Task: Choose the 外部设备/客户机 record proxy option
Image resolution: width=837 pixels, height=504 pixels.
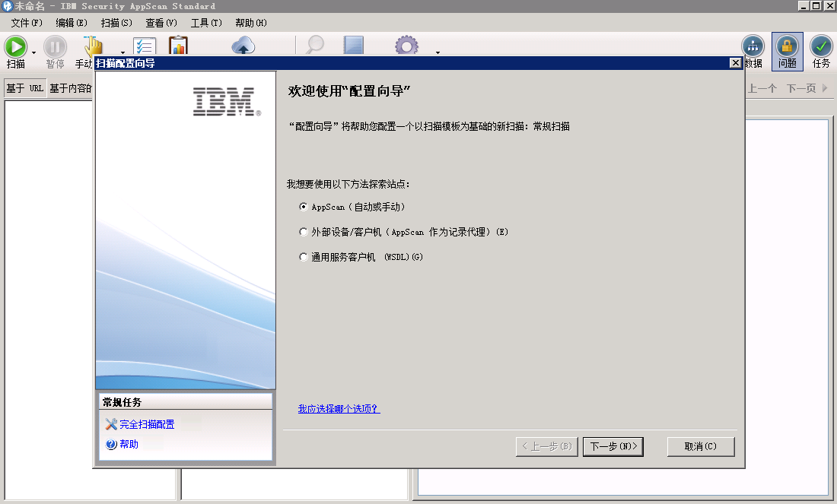Action: (304, 232)
